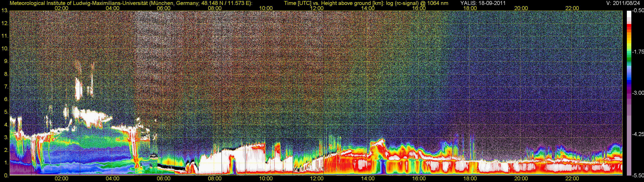
Task: Click the '04:00' label on bottom time axis
Action: point(112,179)
